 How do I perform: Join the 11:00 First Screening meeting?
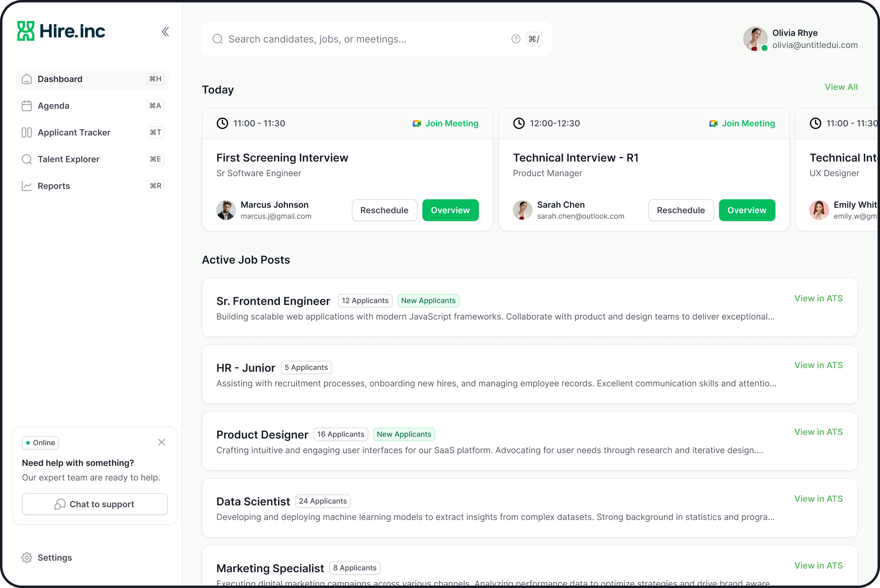[446, 123]
